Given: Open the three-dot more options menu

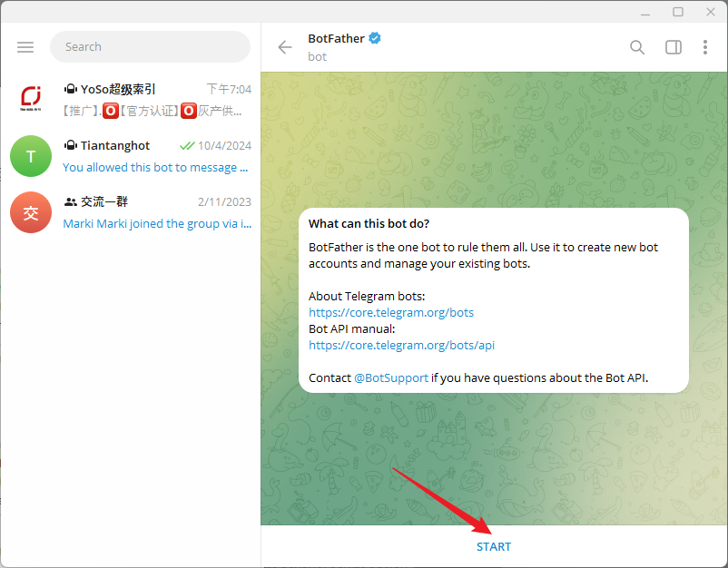Looking at the screenshot, I should pos(705,47).
